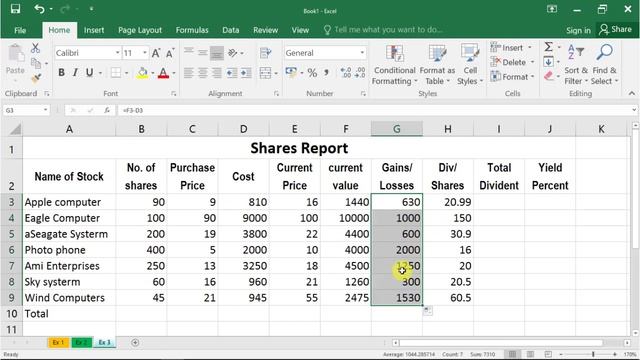The height and width of the screenshot is (360, 640).
Task: Open Format as Table gallery
Action: (437, 65)
